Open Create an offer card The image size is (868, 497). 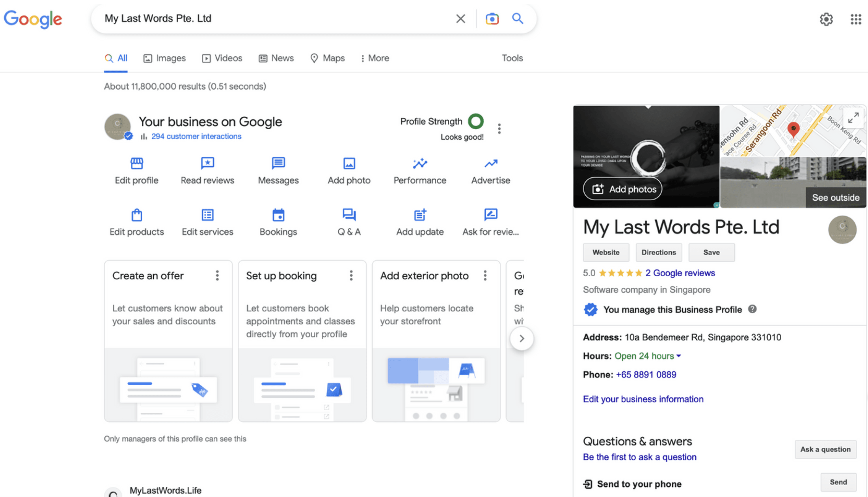pyautogui.click(x=168, y=341)
